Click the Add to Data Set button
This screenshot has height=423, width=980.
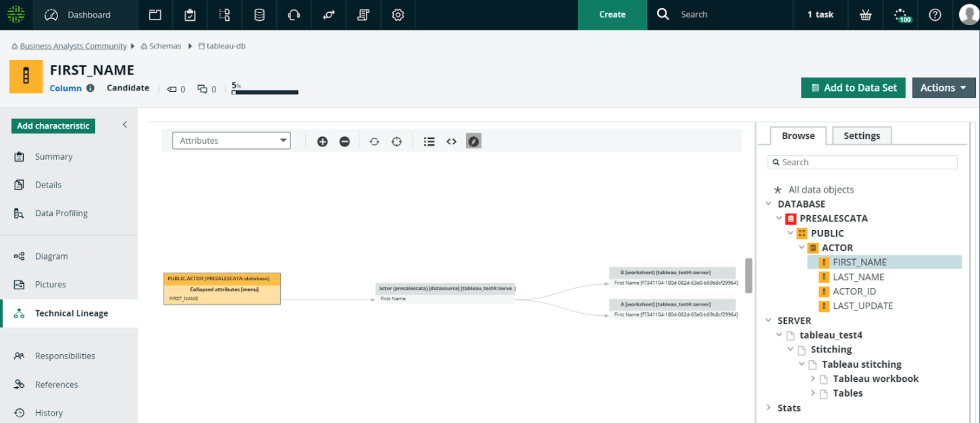pos(853,88)
